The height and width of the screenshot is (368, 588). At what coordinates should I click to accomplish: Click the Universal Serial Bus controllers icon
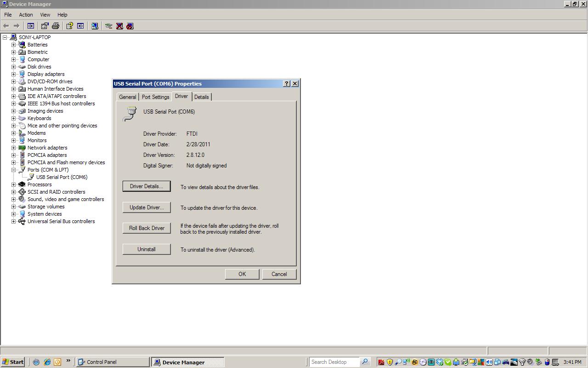[x=22, y=221]
